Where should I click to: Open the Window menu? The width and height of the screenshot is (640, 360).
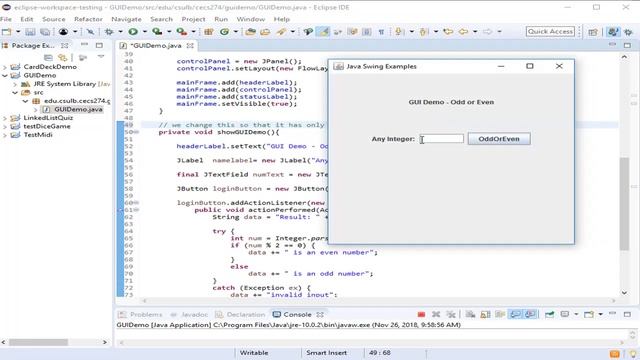(251, 19)
